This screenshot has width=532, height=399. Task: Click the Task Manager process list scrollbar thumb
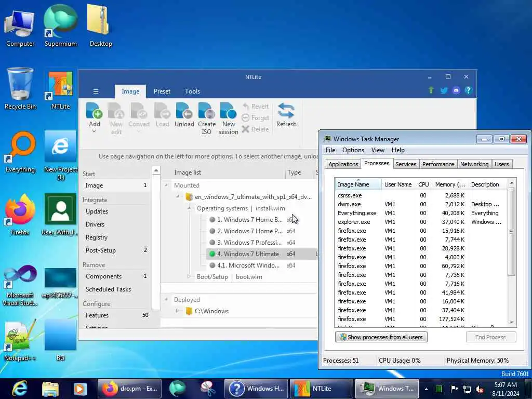(x=511, y=231)
